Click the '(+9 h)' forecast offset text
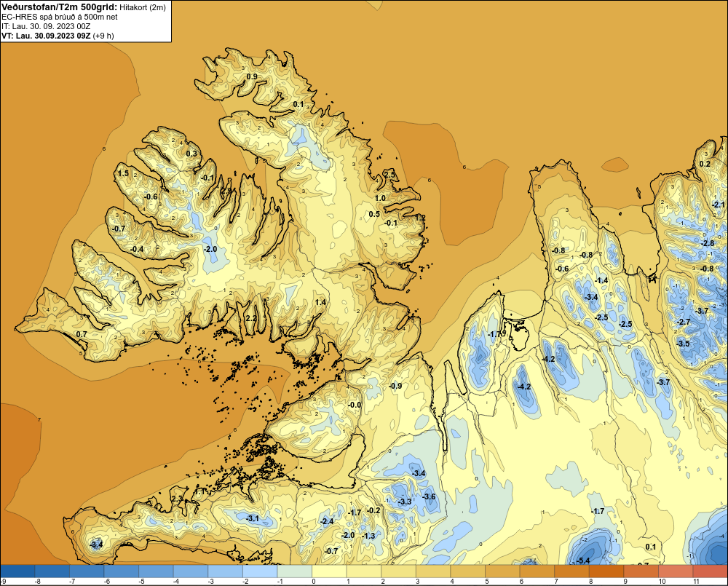Screen dimensions: 728x586 click(103, 35)
